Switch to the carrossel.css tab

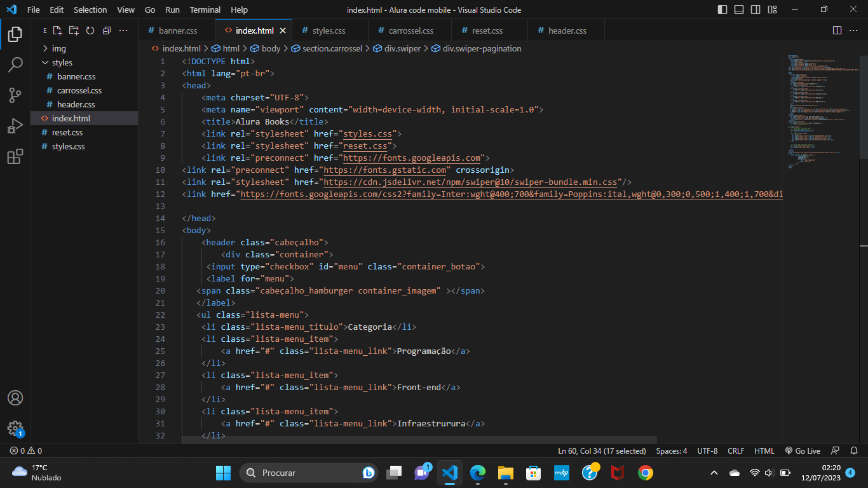[410, 30]
